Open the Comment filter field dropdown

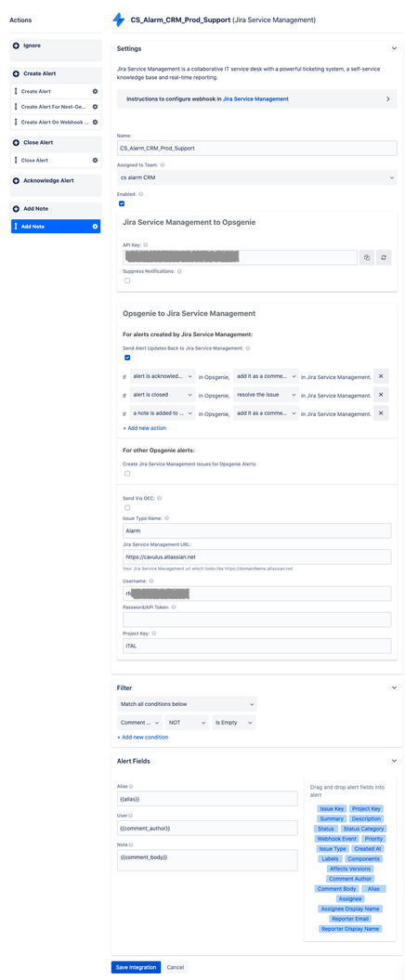139,723
